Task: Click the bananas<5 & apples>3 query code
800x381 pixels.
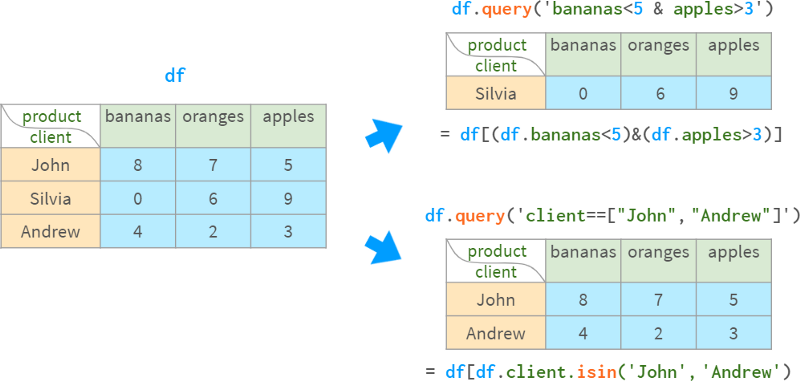Action: [613, 9]
